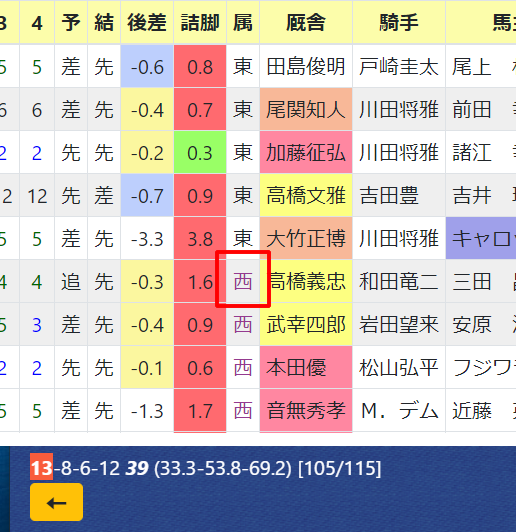
Task: Select trainer 武幸四郎 cell
Action: click(x=306, y=325)
